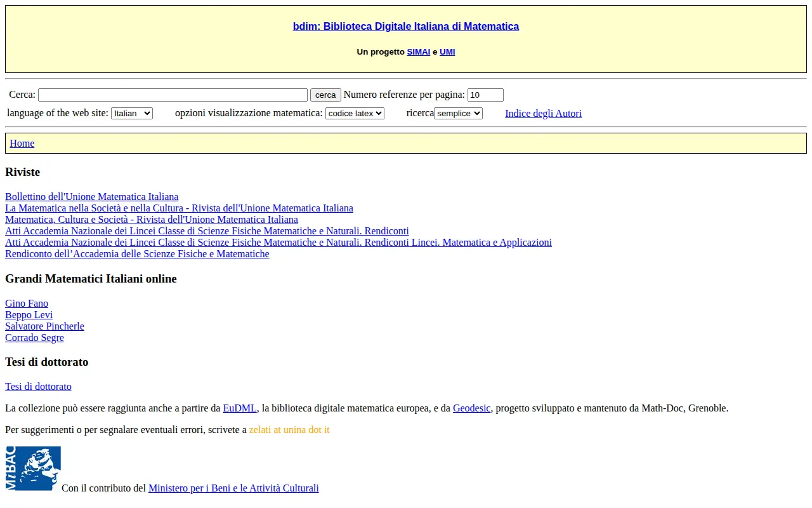812x508 pixels.
Task: Open the codice latex math display dropdown
Action: tap(355, 113)
